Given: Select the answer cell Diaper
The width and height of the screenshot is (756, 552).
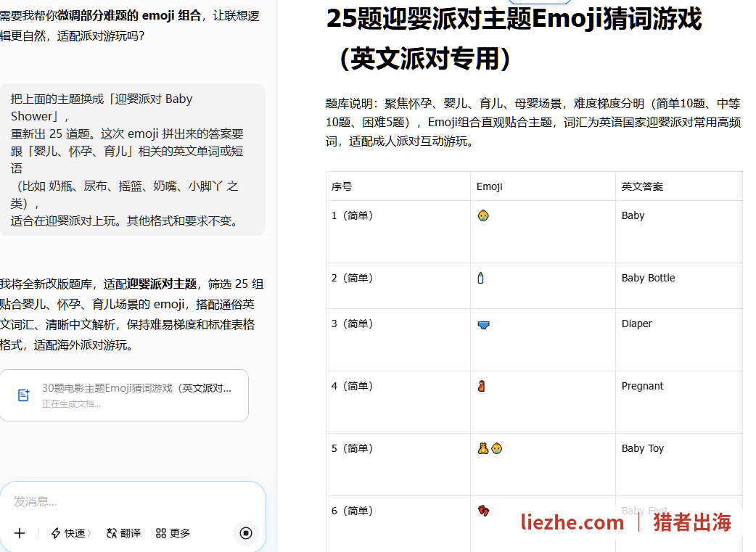Looking at the screenshot, I should pyautogui.click(x=679, y=339).
